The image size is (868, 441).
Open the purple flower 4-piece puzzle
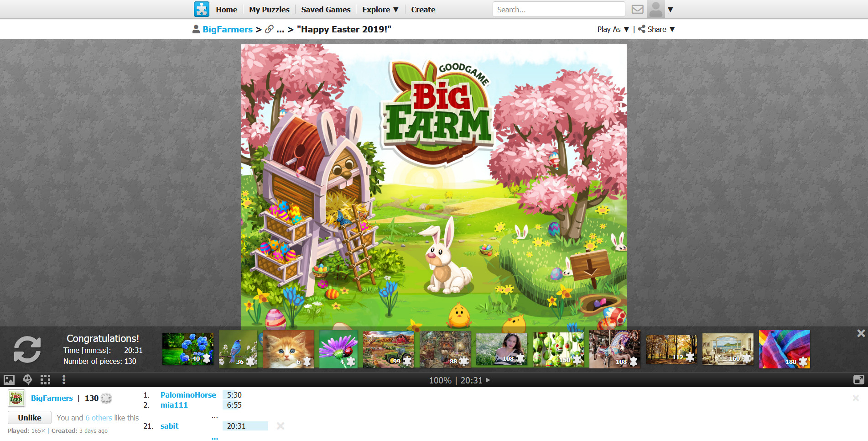click(338, 349)
